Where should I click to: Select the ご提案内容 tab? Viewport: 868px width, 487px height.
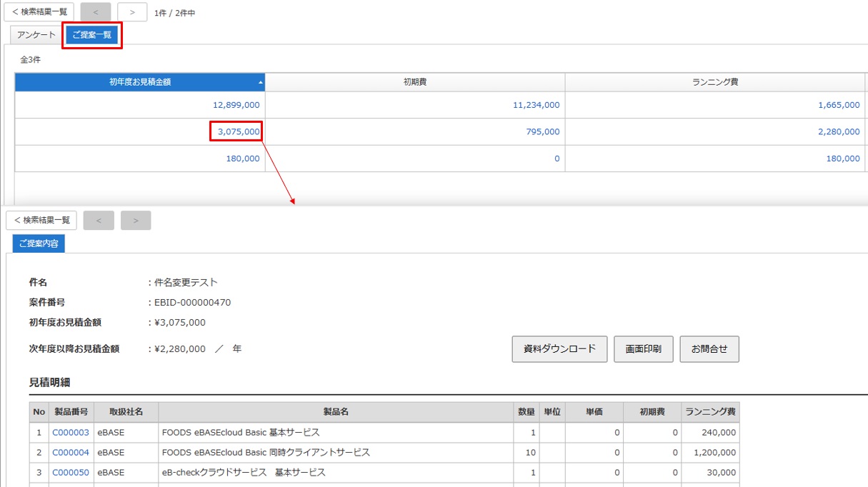coord(39,243)
